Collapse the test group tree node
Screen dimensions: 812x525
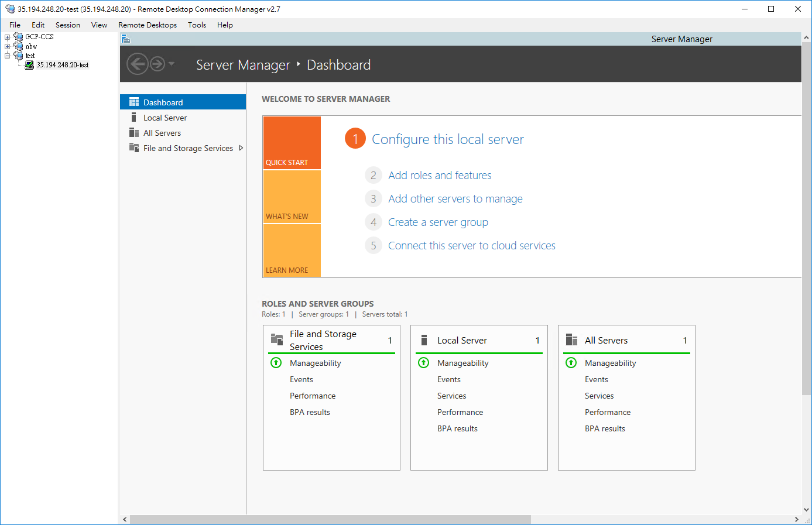click(x=8, y=56)
